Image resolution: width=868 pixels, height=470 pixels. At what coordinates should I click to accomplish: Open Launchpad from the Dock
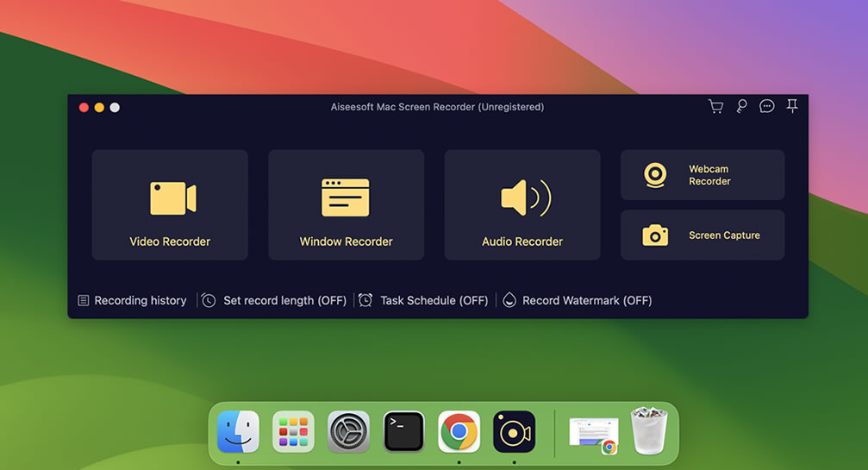click(x=293, y=432)
